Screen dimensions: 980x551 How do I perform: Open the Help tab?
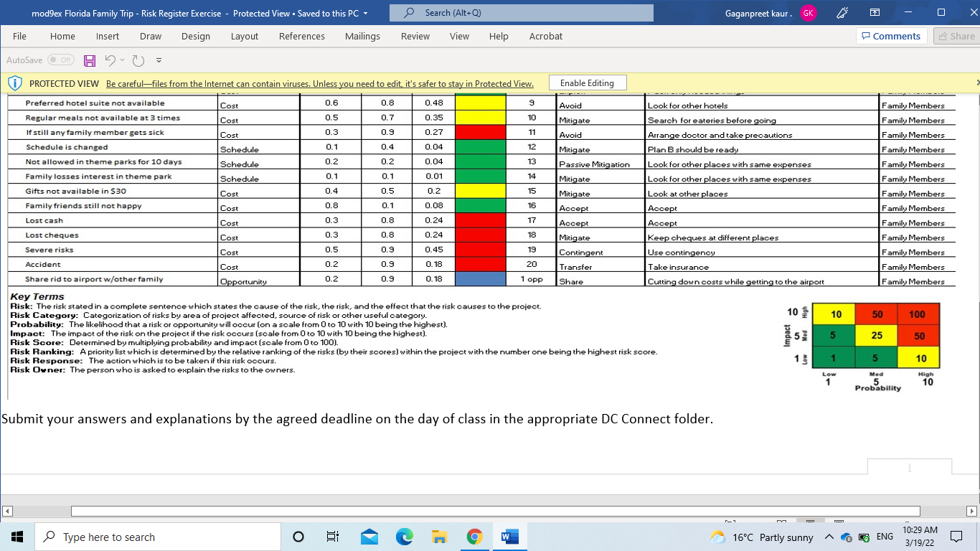499,36
